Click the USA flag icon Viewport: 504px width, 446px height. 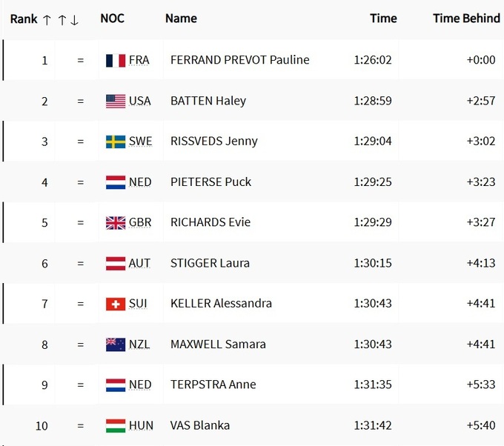pyautogui.click(x=116, y=101)
